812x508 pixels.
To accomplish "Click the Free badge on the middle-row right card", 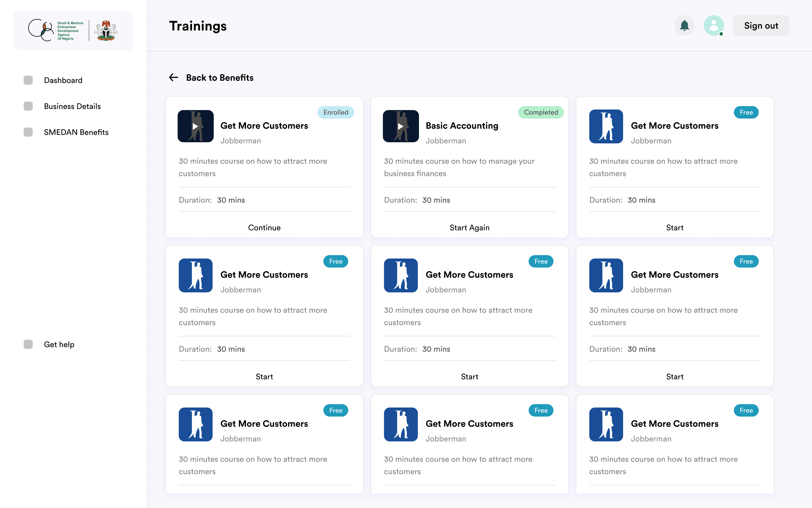I will click(x=746, y=261).
